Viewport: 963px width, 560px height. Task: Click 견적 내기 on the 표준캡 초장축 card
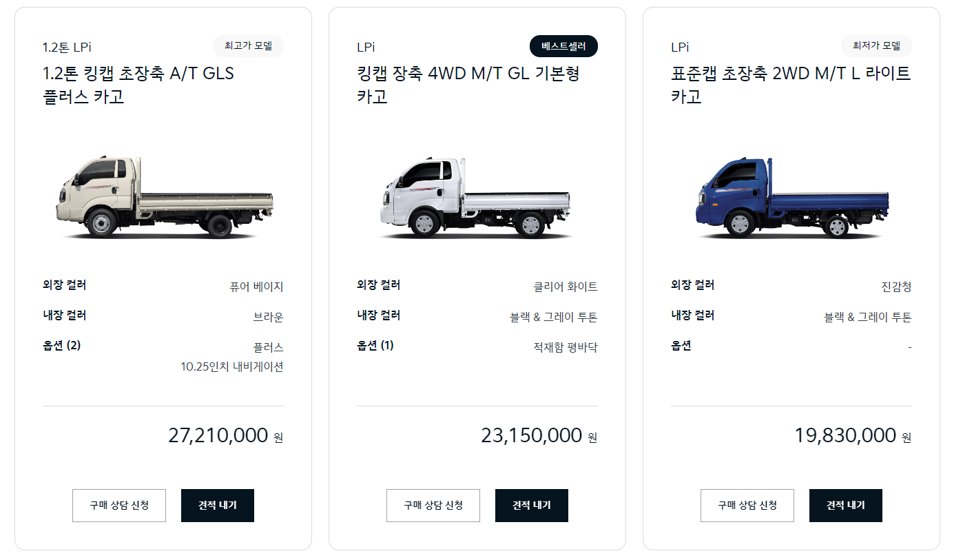tap(846, 505)
